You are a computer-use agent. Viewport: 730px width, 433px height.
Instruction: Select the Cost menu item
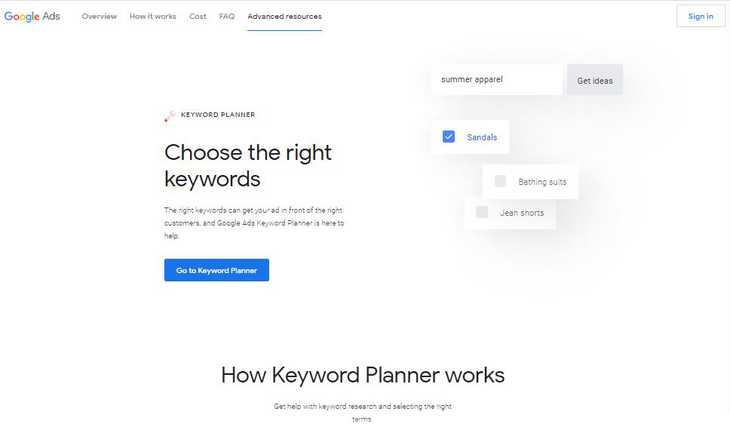pos(198,16)
